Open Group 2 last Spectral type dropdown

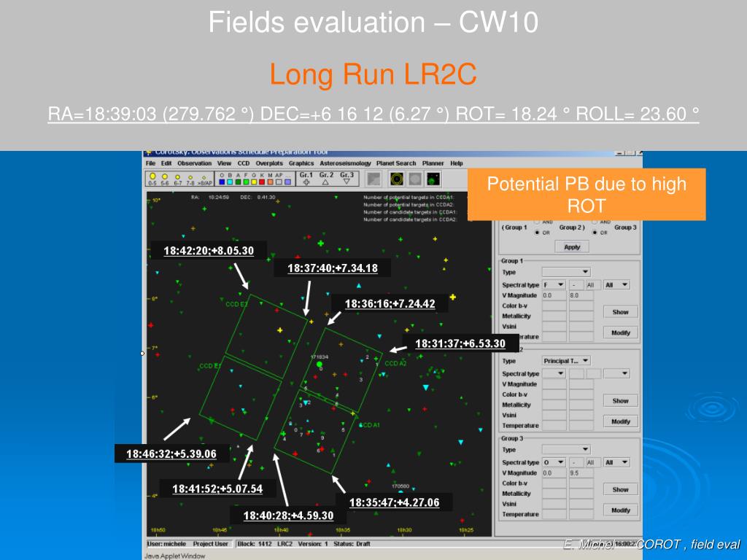click(616, 373)
